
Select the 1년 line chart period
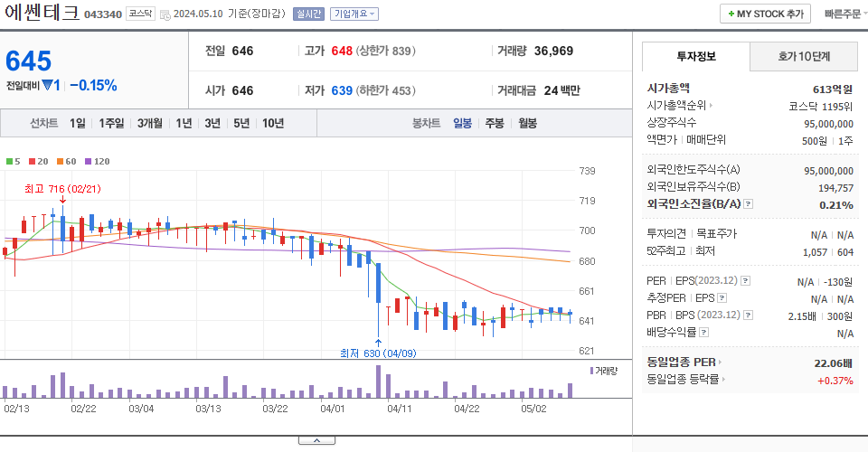(184, 123)
